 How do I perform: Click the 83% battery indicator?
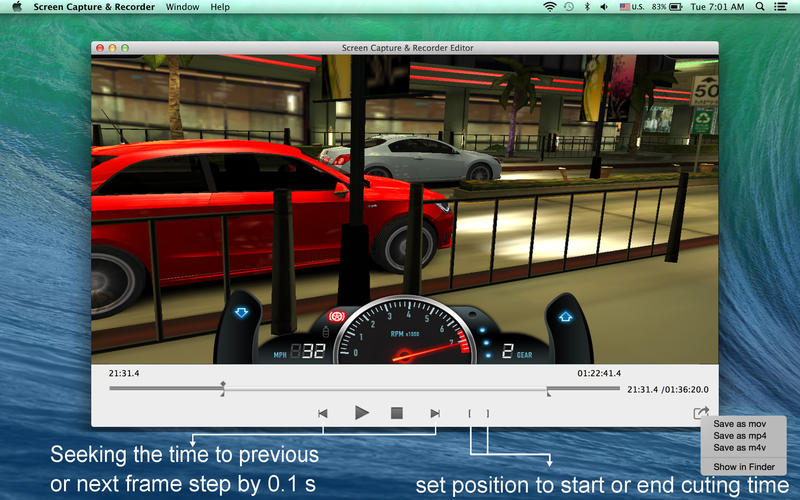click(667, 7)
